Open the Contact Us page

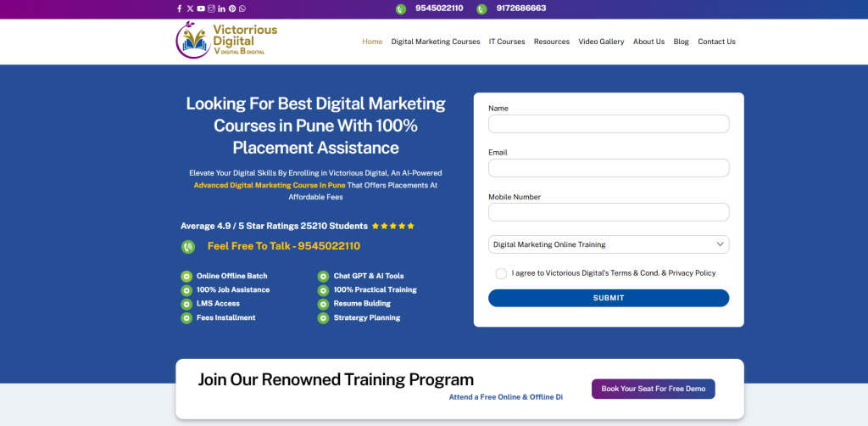point(716,42)
